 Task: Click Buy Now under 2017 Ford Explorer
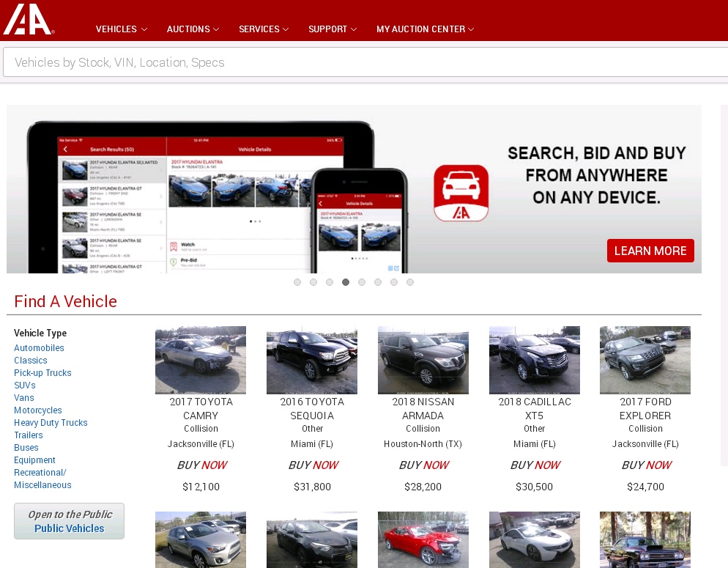click(646, 465)
